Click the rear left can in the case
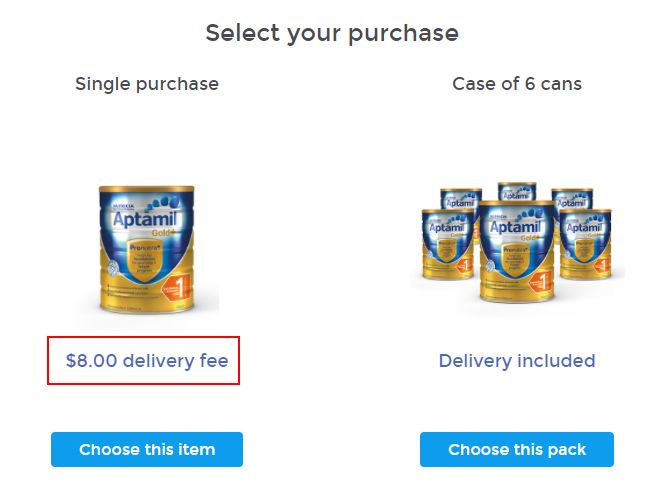The image size is (668, 489). point(461,198)
